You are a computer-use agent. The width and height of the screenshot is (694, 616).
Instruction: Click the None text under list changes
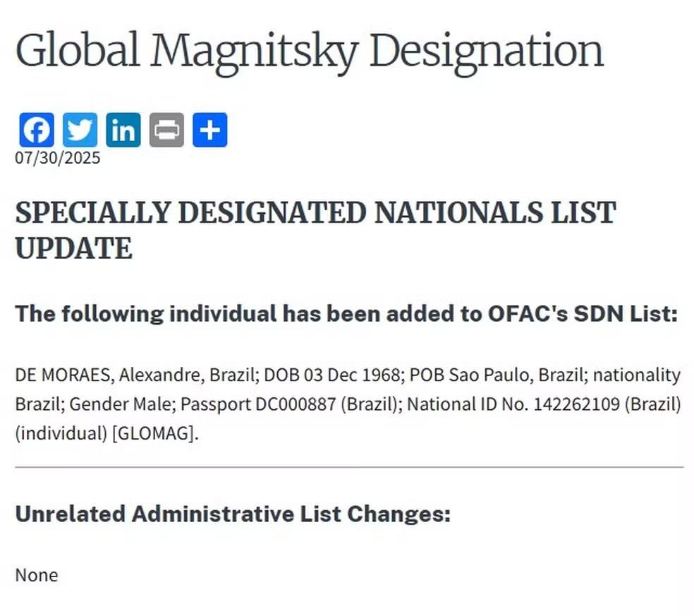[36, 575]
